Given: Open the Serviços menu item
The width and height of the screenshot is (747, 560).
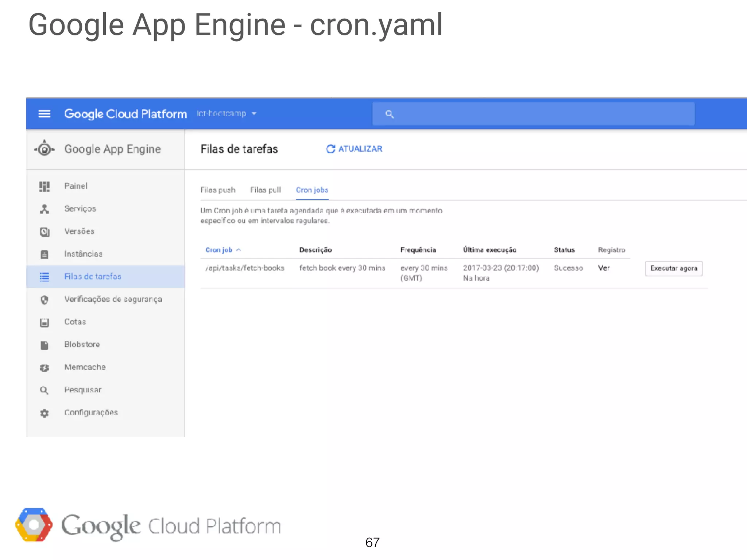Looking at the screenshot, I should click(80, 209).
